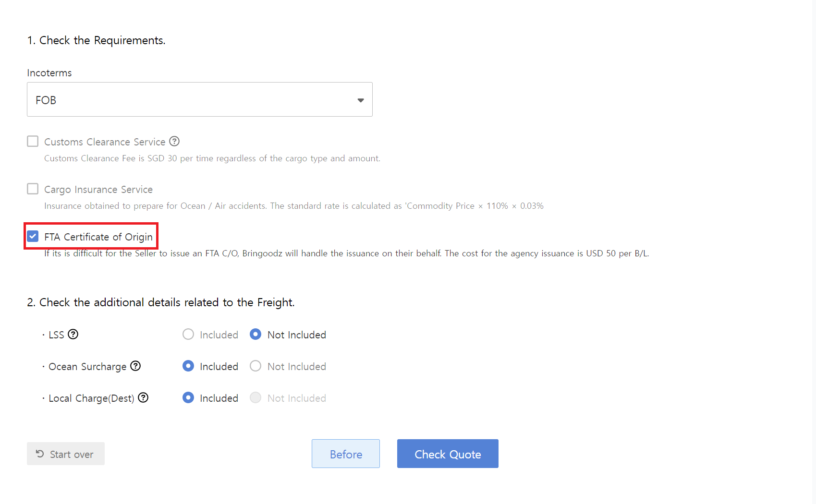Click the LSS question mark icon
816x504 pixels.
pyautogui.click(x=73, y=335)
